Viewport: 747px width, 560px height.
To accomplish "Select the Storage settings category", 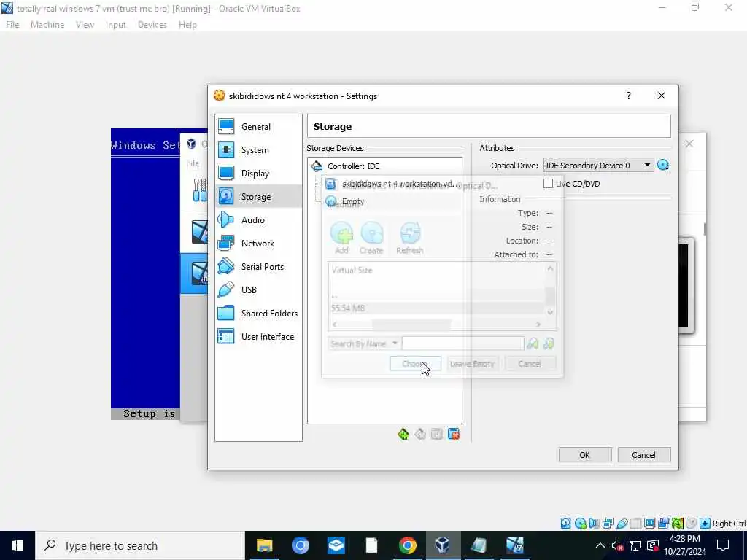I will (x=258, y=197).
